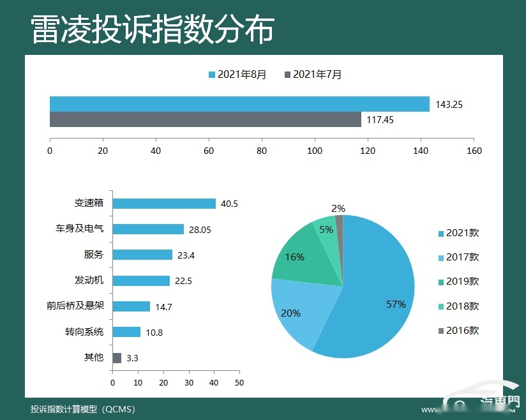Click the 23.4 bar value

186,255
